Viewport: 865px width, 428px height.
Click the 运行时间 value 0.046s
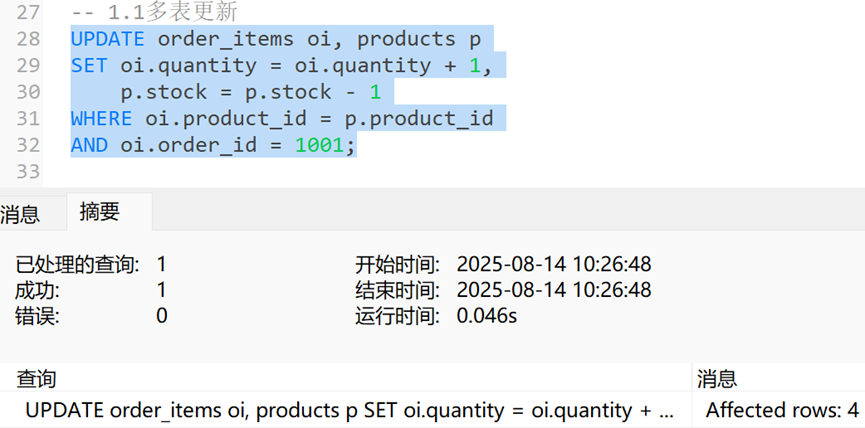pos(487,316)
